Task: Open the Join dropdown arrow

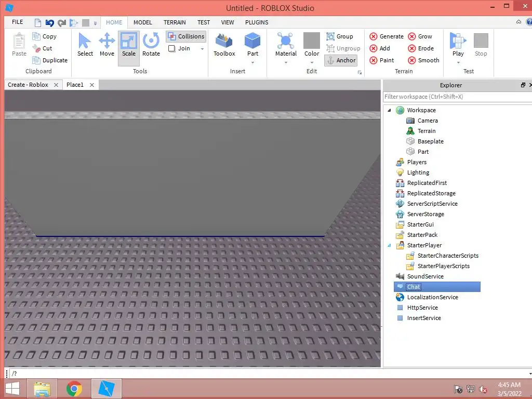Action: click(202, 49)
